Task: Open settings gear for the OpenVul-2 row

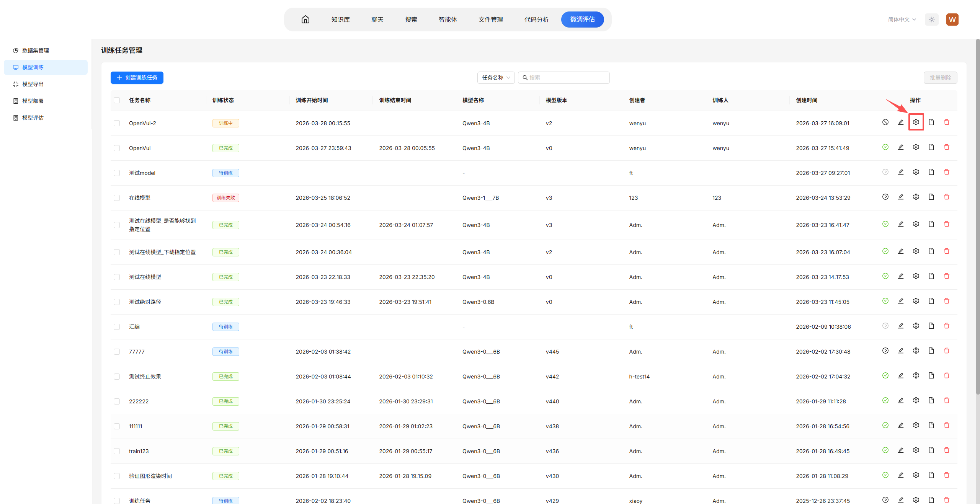Action: (x=916, y=122)
